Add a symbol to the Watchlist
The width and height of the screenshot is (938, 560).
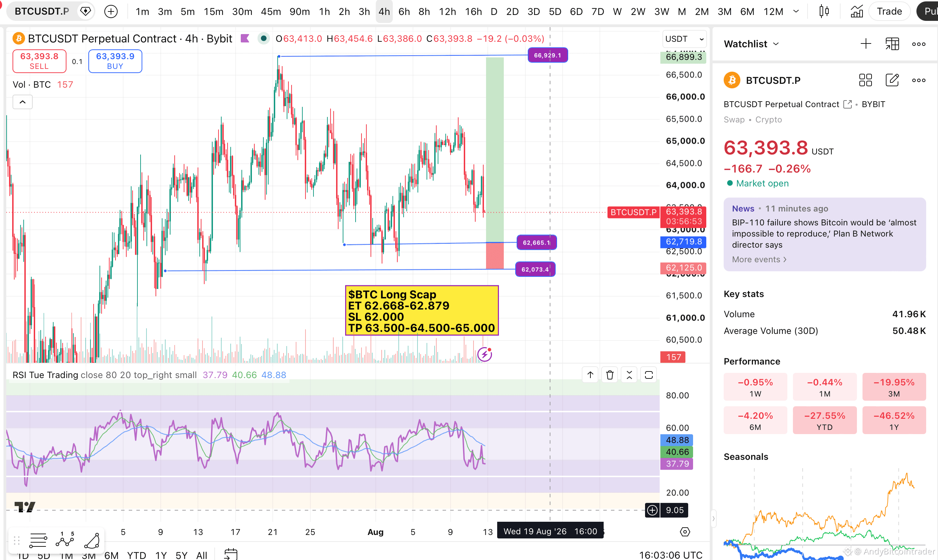[866, 44]
